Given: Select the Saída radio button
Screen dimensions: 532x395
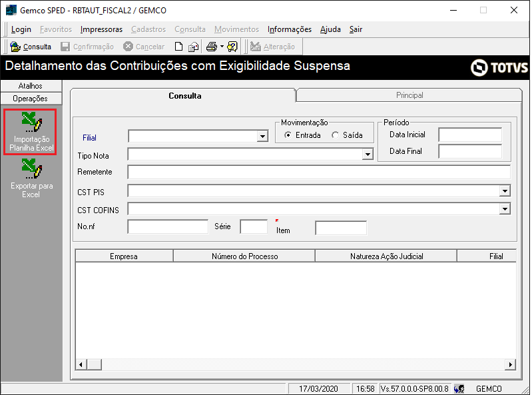Looking at the screenshot, I should pos(335,135).
